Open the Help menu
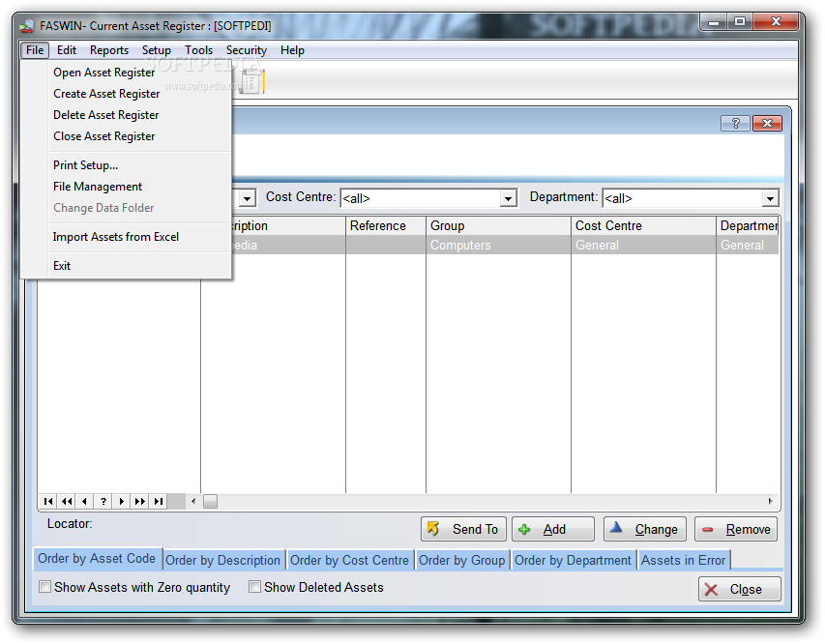 point(292,50)
